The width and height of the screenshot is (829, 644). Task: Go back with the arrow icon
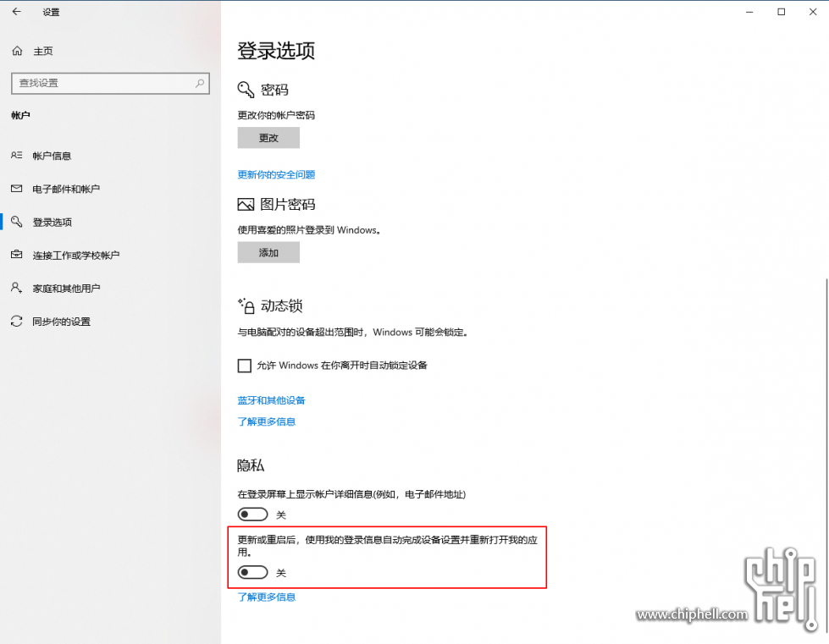click(16, 12)
